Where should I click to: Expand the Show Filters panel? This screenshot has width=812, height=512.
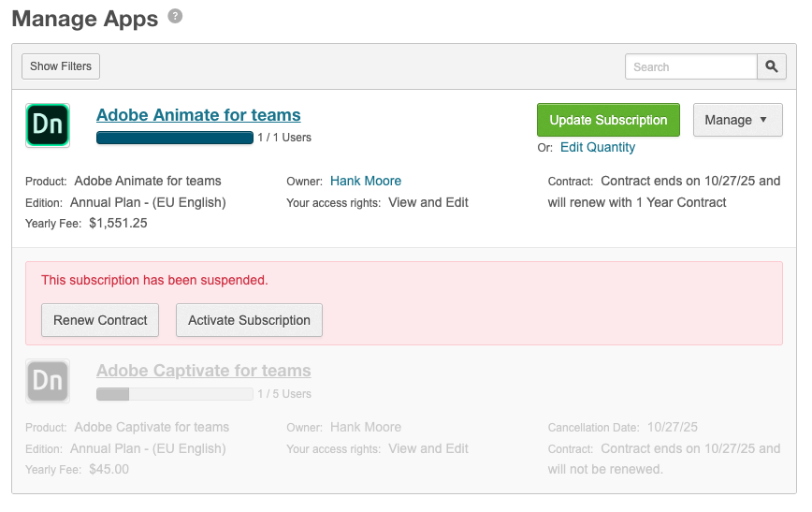click(x=61, y=66)
